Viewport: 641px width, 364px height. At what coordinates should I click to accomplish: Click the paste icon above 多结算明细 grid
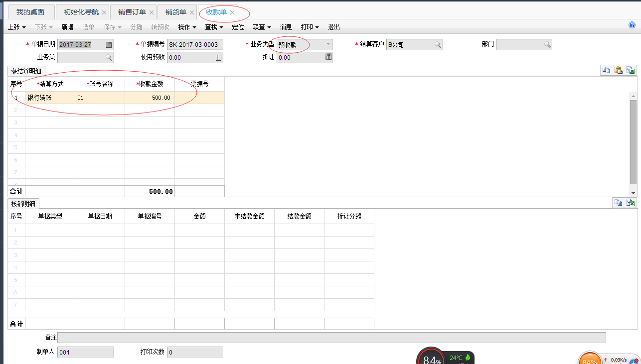[x=618, y=70]
